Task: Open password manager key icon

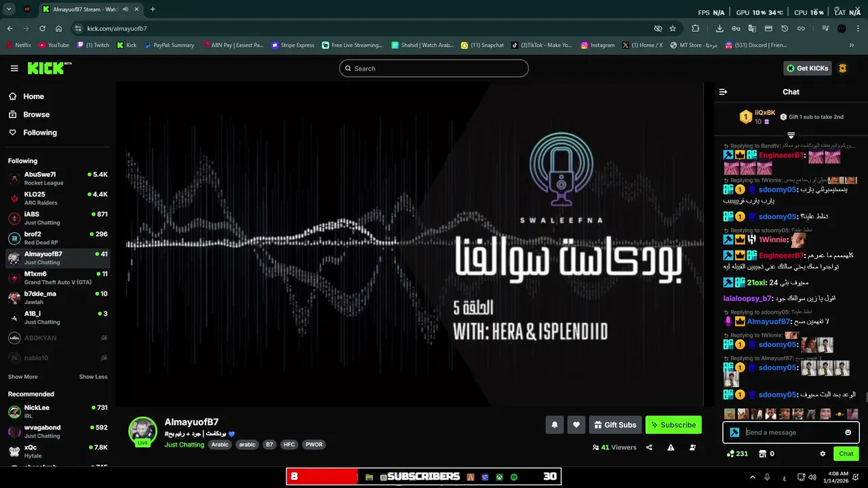Action: coord(736,28)
